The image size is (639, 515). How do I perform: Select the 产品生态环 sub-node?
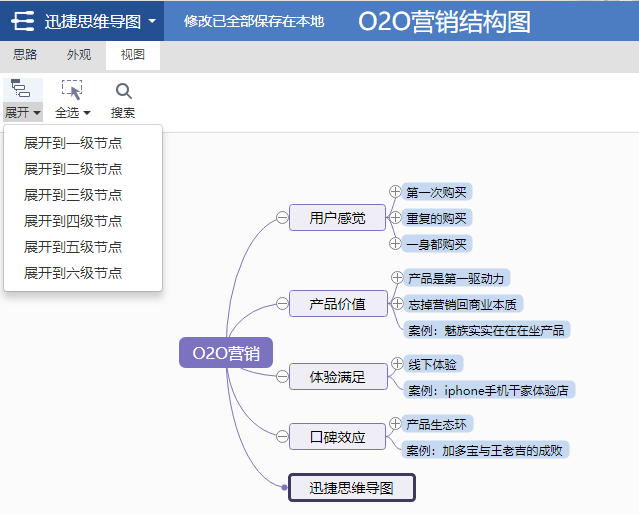437,424
